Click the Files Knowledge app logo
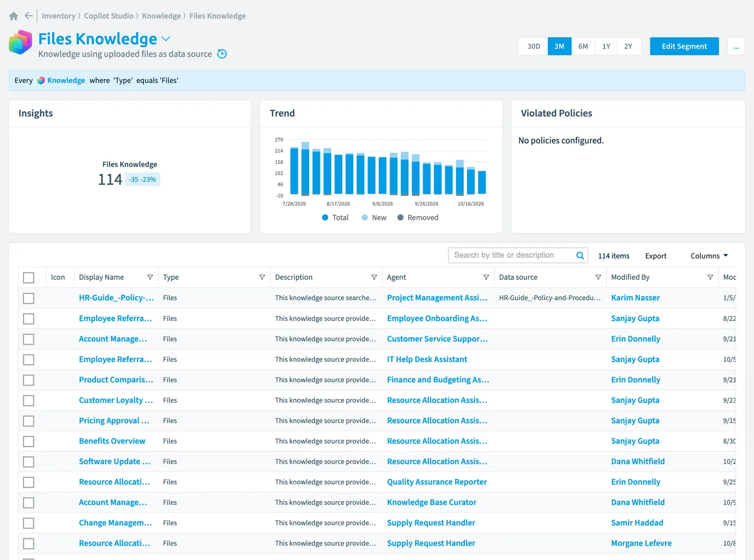 (20, 42)
